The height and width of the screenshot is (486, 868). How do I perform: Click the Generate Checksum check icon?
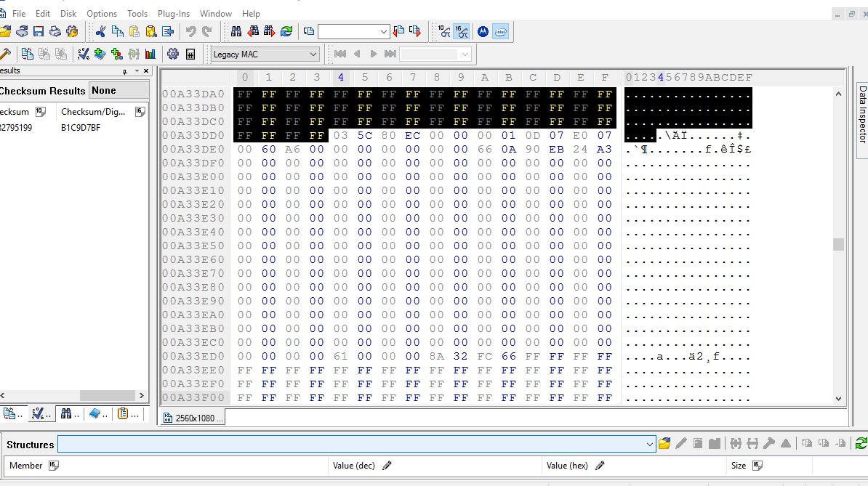(x=83, y=54)
